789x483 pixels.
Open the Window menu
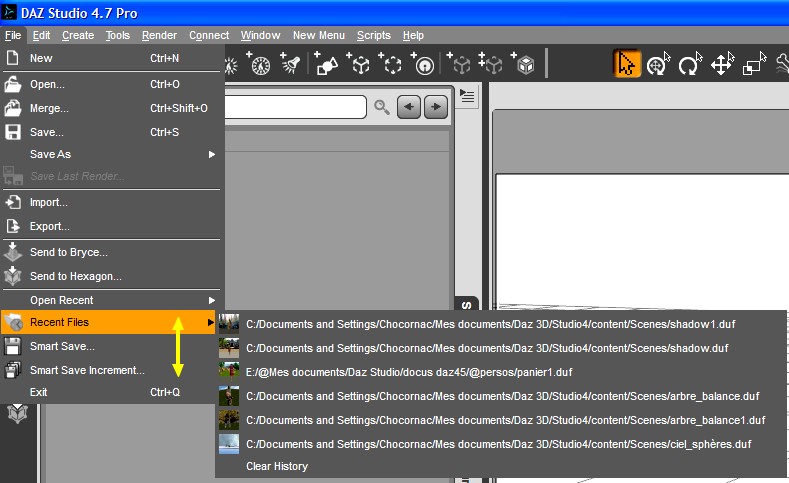tap(260, 35)
